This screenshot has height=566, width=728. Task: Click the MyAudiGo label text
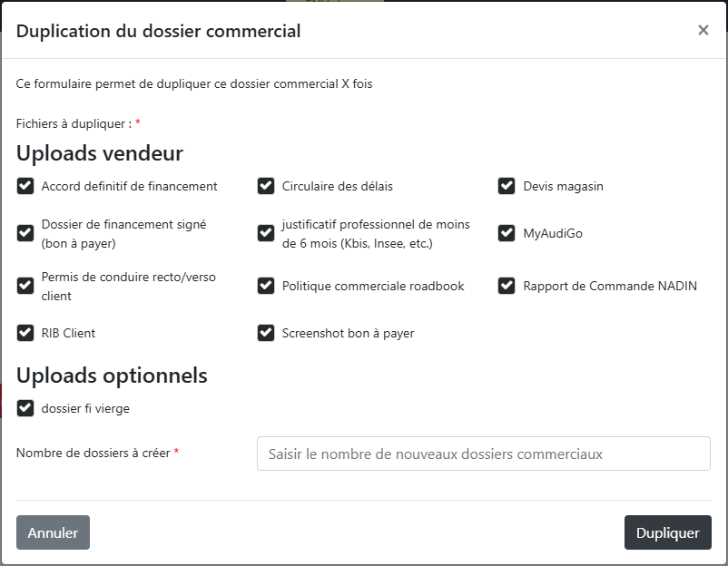[553, 233]
